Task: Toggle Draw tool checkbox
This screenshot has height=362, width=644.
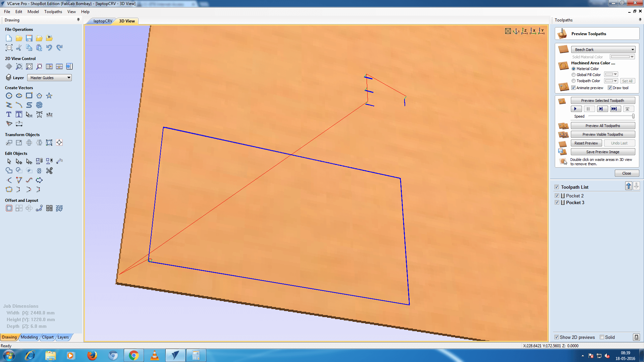Action: [610, 88]
